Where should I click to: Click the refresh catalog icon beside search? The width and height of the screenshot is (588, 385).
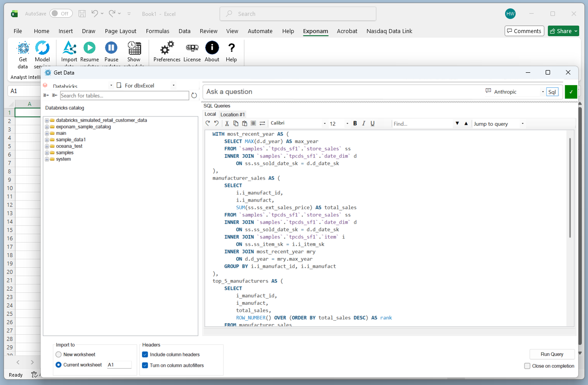click(x=194, y=96)
